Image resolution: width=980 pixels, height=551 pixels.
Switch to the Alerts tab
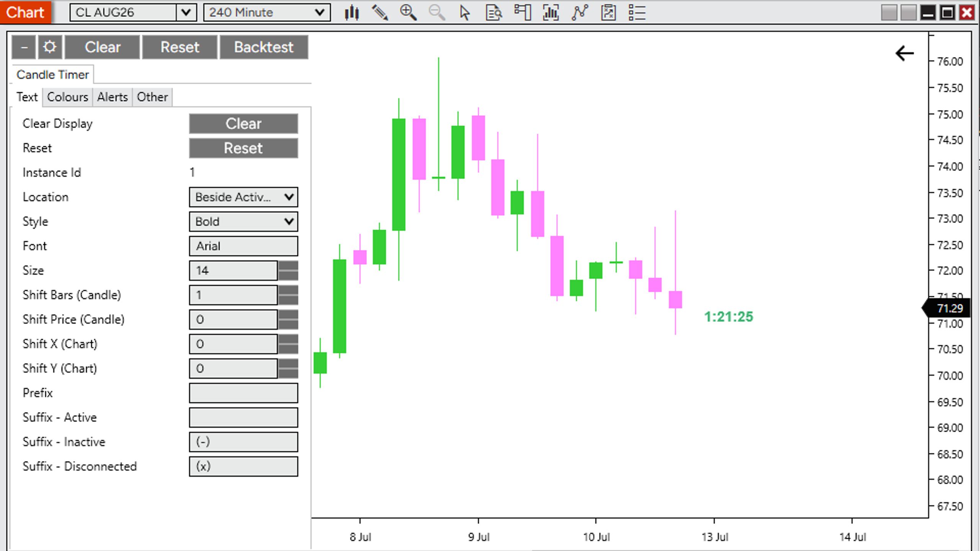[x=112, y=97]
